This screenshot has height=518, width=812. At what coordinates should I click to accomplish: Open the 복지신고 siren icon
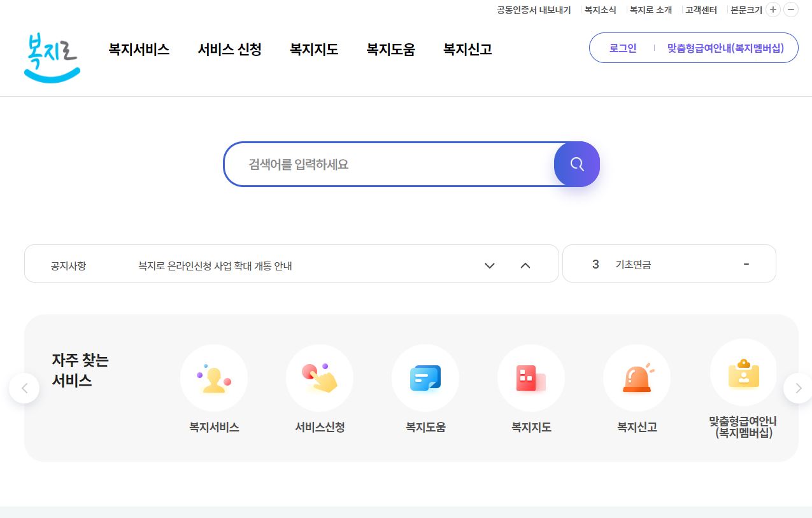pos(637,378)
